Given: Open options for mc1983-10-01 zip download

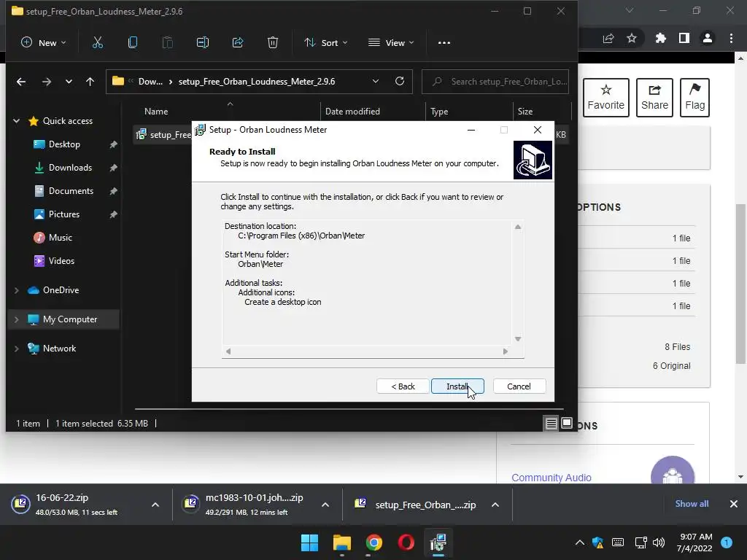Looking at the screenshot, I should [x=325, y=505].
